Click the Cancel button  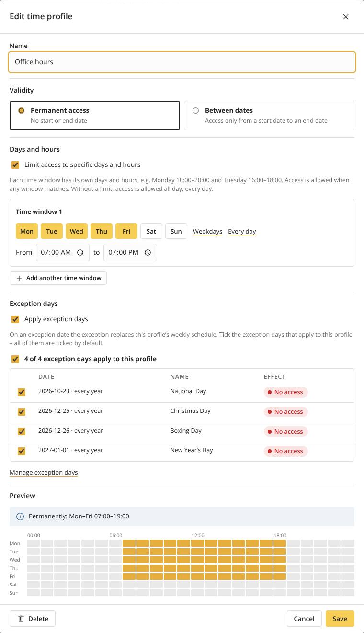coord(304,619)
